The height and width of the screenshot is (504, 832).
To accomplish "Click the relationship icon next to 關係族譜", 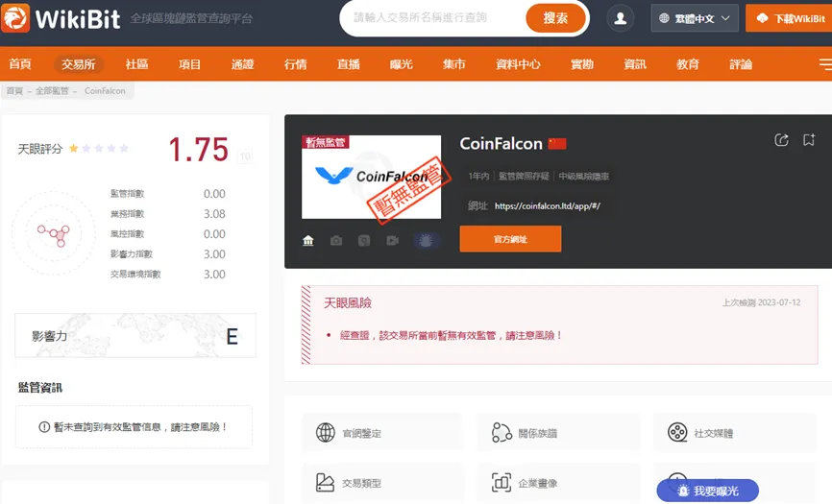I will pos(502,432).
